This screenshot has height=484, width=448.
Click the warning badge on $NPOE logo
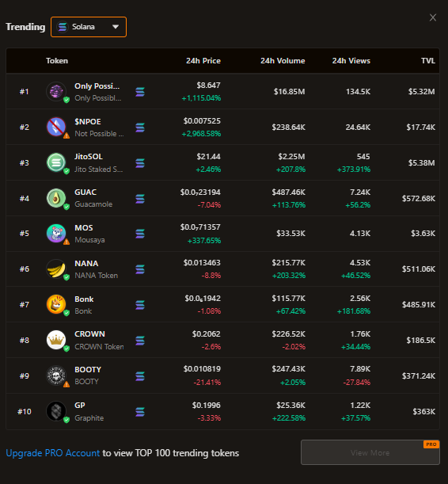click(x=66, y=135)
